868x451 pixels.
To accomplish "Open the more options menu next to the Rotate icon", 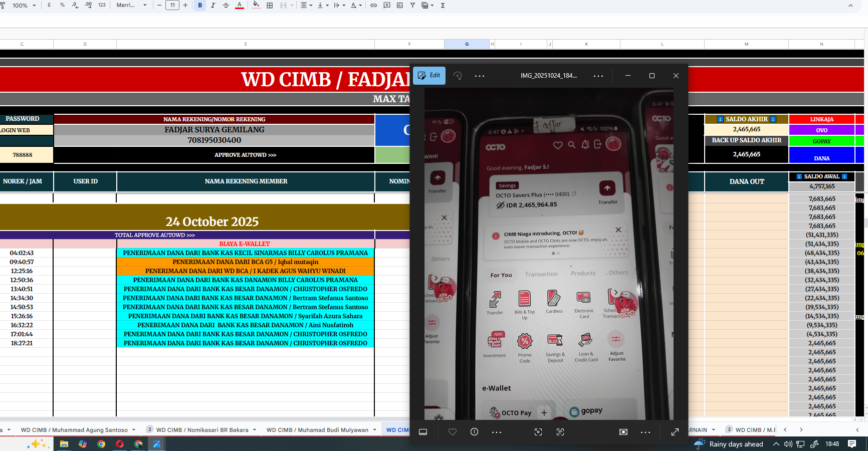I will (480, 76).
